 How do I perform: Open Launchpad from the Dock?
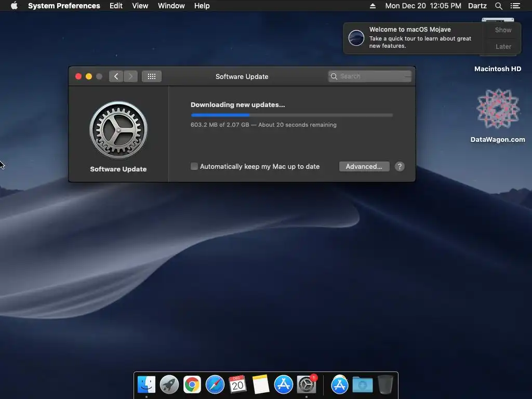(169, 385)
